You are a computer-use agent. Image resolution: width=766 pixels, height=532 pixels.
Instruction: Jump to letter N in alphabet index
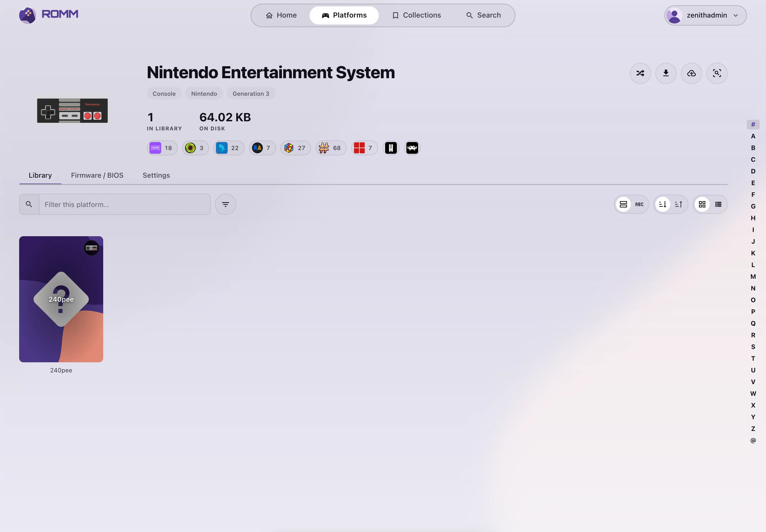point(753,288)
